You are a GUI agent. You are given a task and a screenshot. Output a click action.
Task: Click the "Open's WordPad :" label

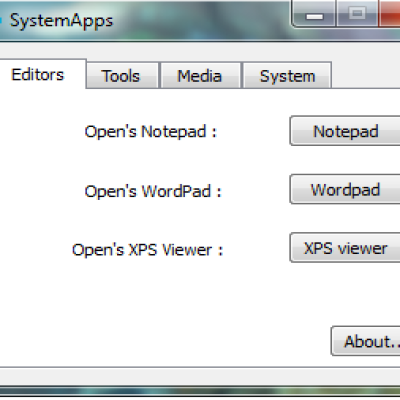click(153, 191)
